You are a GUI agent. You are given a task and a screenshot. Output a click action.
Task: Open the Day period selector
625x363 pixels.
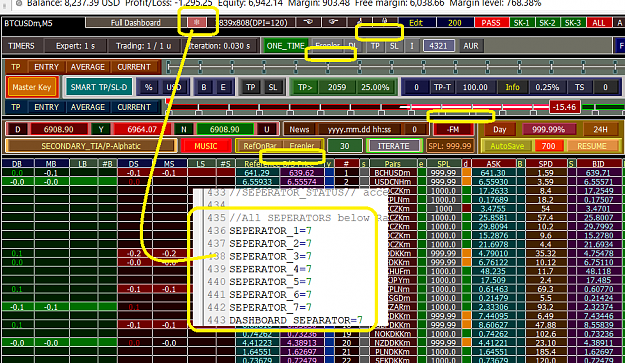[x=499, y=130]
